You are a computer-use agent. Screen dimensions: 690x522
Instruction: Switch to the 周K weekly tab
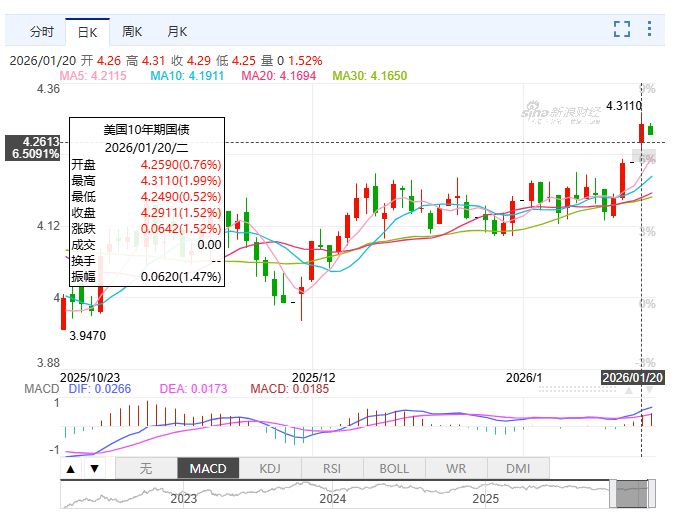[x=131, y=31]
